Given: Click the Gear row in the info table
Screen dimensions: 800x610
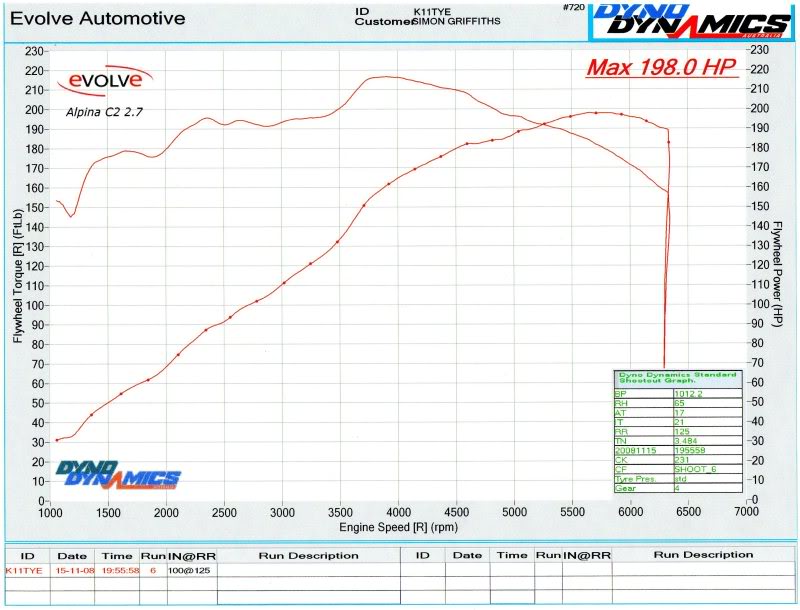Looking at the screenshot, I should pos(642,487).
